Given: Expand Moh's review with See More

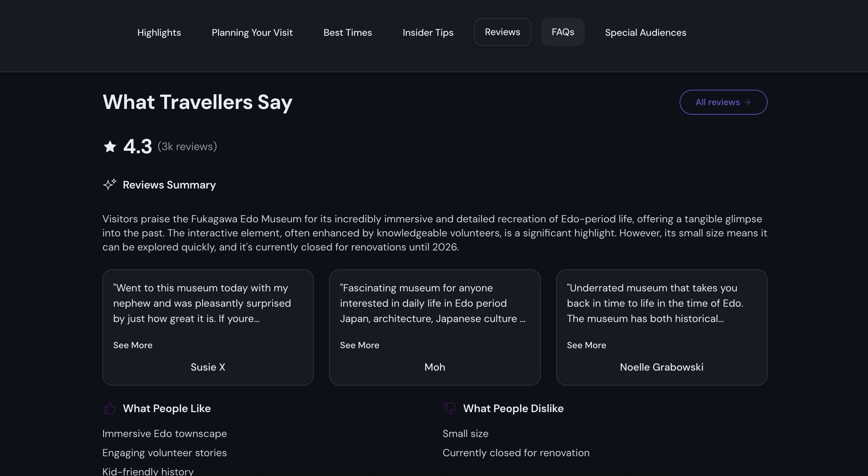Looking at the screenshot, I should tap(359, 345).
